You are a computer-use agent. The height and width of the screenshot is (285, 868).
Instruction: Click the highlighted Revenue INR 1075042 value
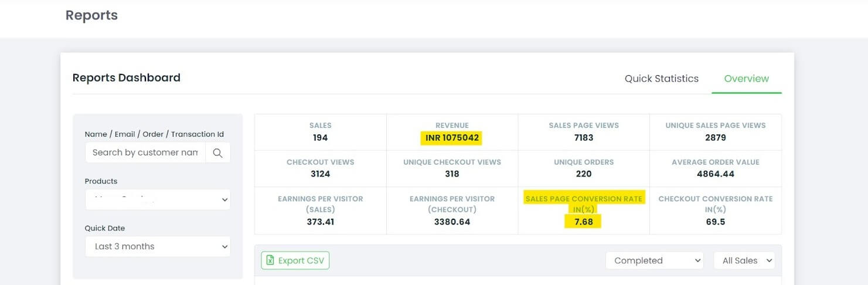point(451,138)
